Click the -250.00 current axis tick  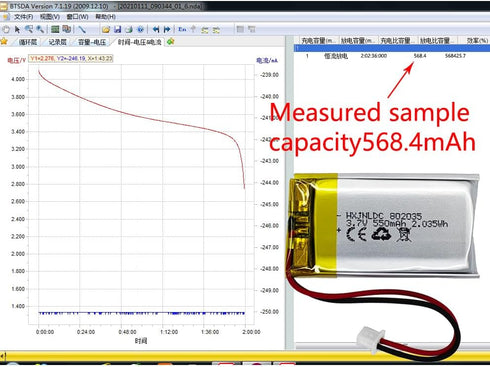click(269, 312)
